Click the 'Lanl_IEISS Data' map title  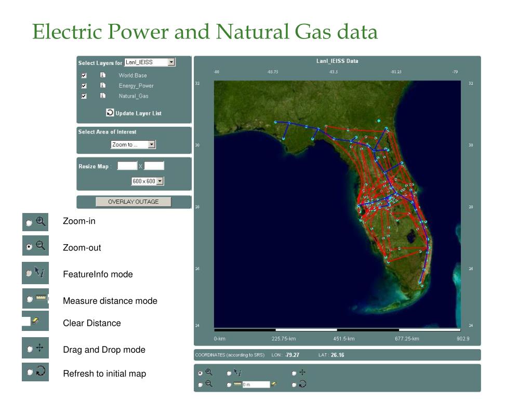(x=337, y=61)
